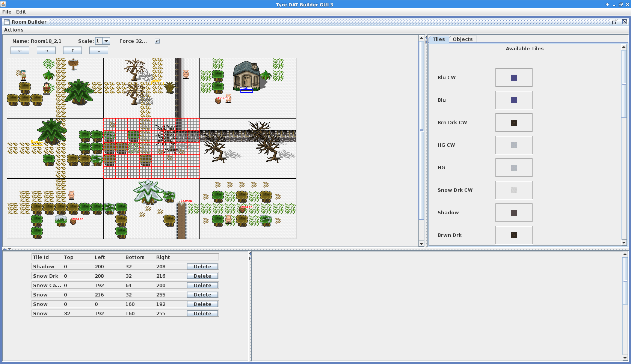This screenshot has height=364, width=631.
Task: Click Available Tiles scrollbar down arrow
Action: [x=624, y=243]
